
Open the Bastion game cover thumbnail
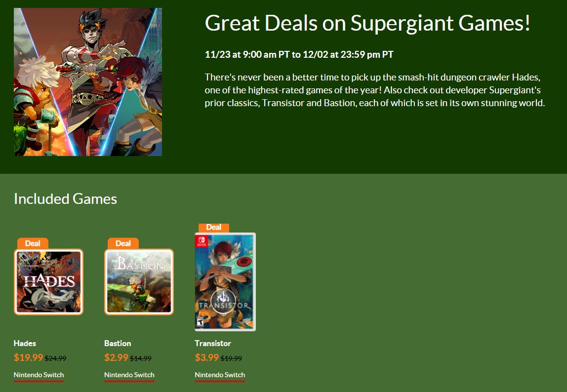tap(139, 282)
